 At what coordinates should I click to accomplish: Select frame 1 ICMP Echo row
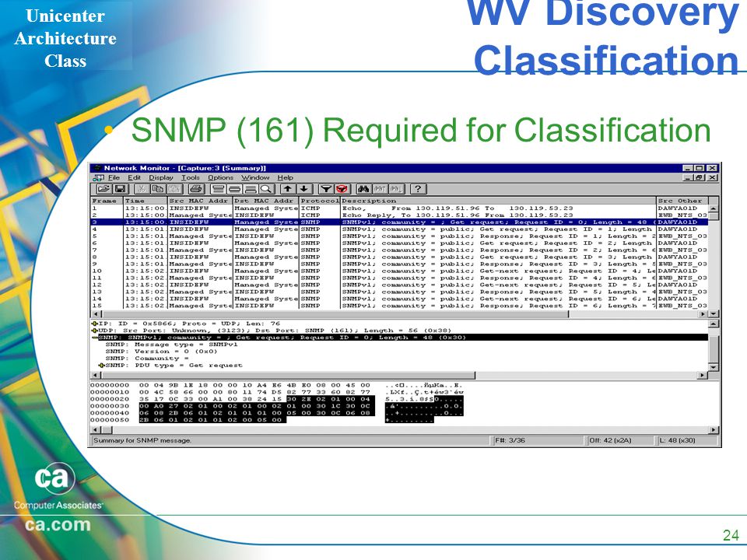click(x=399, y=208)
